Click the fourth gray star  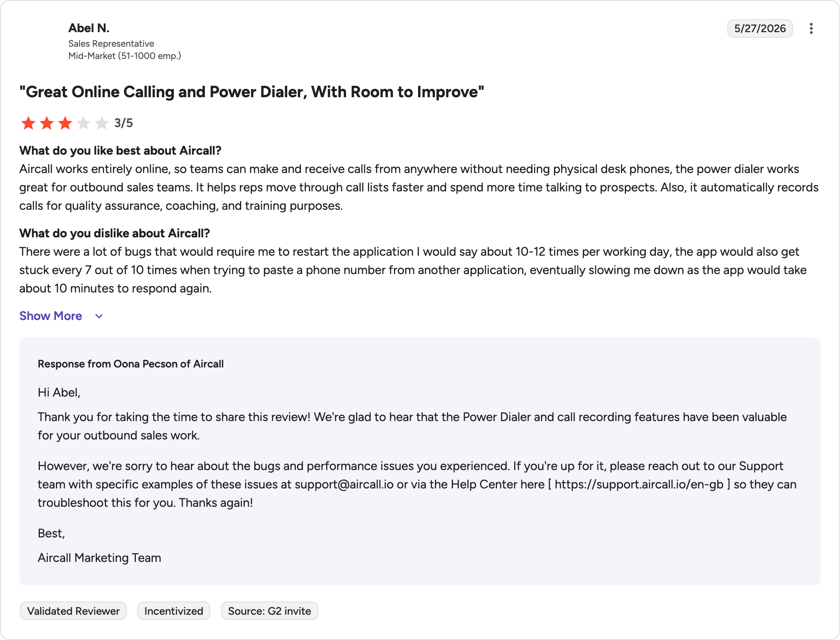point(83,123)
